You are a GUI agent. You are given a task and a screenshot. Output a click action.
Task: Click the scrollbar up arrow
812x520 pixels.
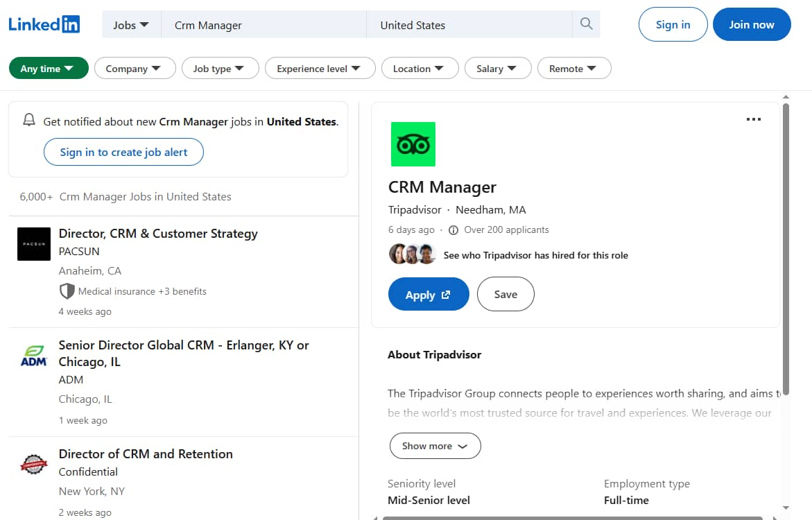(786, 97)
